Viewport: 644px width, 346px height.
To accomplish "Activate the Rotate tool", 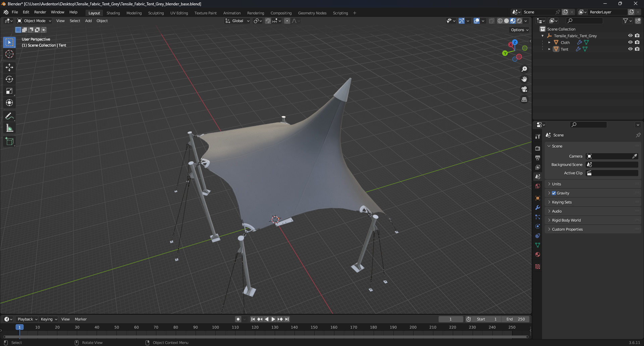I will [x=9, y=79].
